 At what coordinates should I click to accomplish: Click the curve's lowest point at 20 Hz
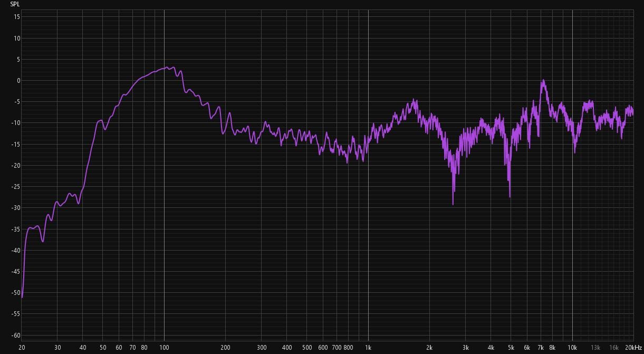tap(22, 297)
